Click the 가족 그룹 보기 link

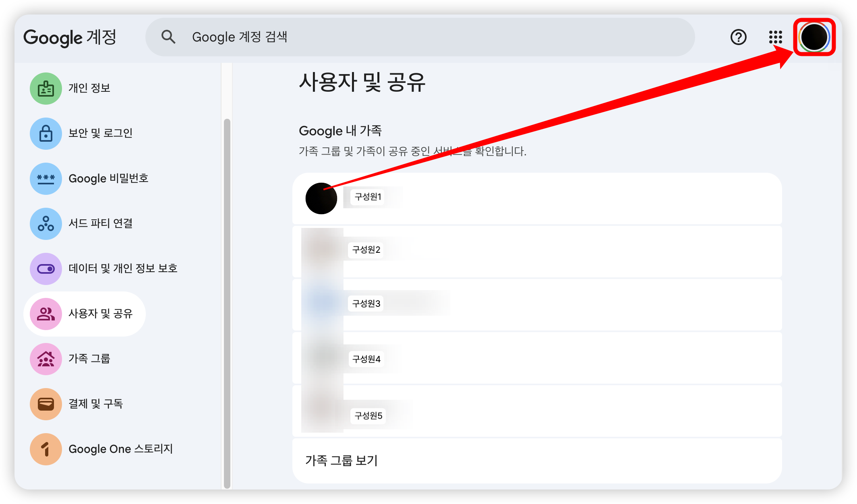(x=342, y=461)
